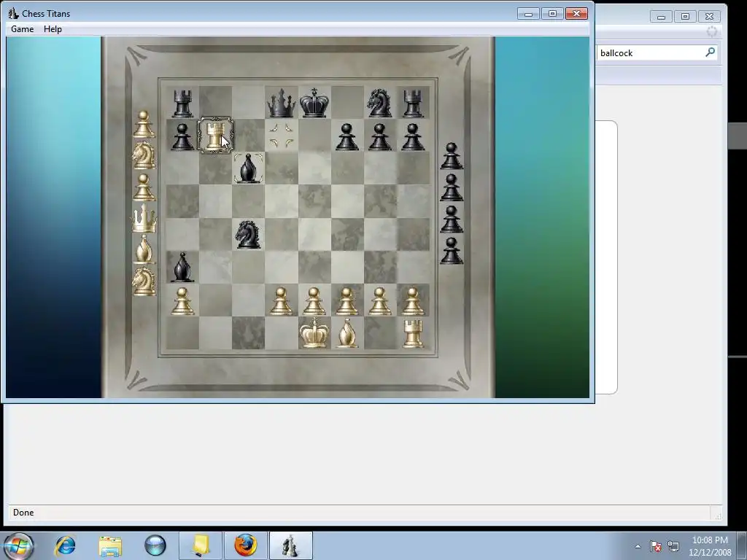This screenshot has width=747, height=560.
Task: Open the Game menu
Action: point(23,29)
